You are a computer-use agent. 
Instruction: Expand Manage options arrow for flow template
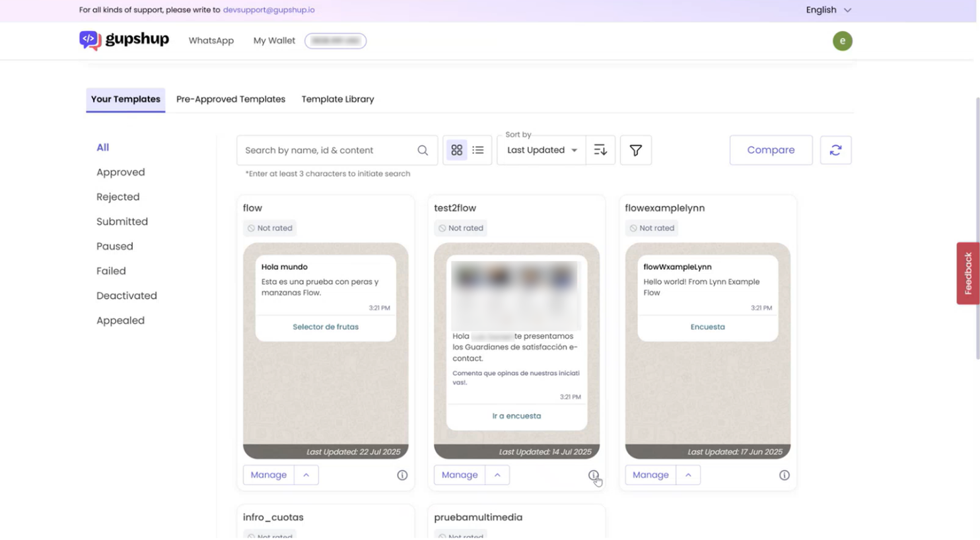click(x=306, y=475)
